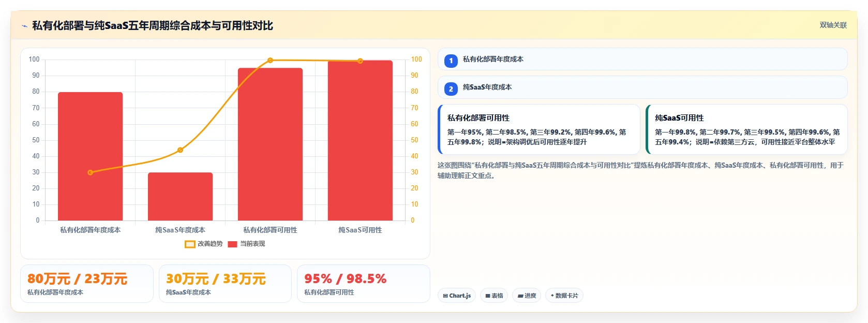The height and width of the screenshot is (323, 868).
Task: Click the 数据卡片 tag
Action: point(564,296)
